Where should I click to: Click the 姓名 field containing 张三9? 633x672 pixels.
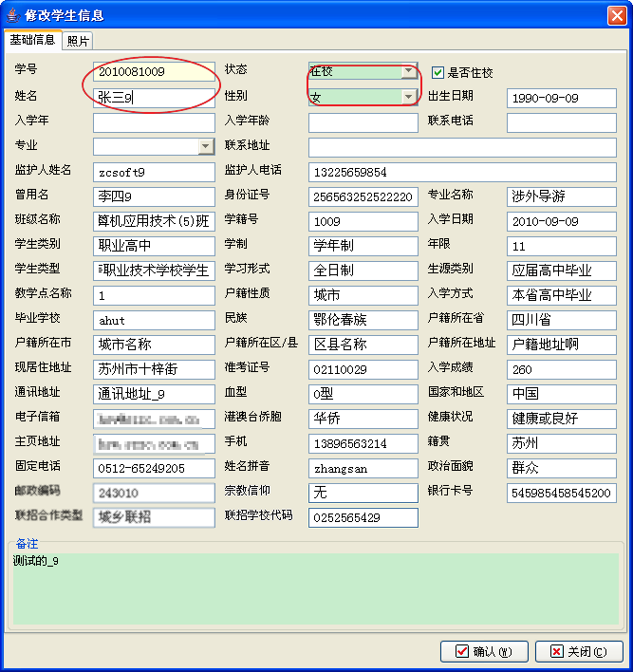154,98
